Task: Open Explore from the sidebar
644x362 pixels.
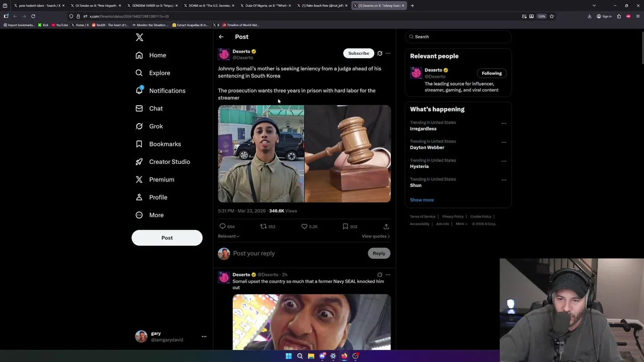Action: tap(152, 73)
